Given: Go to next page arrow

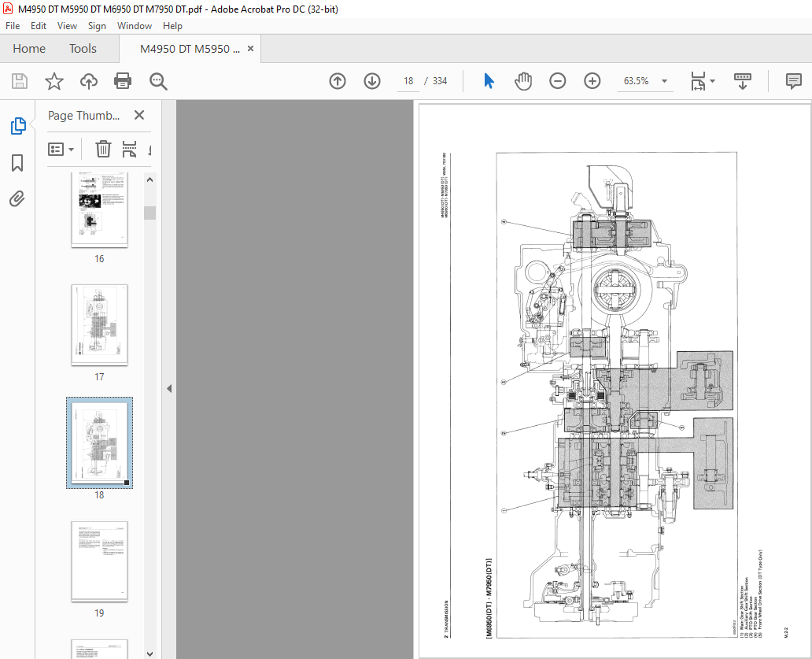Looking at the screenshot, I should 372,81.
